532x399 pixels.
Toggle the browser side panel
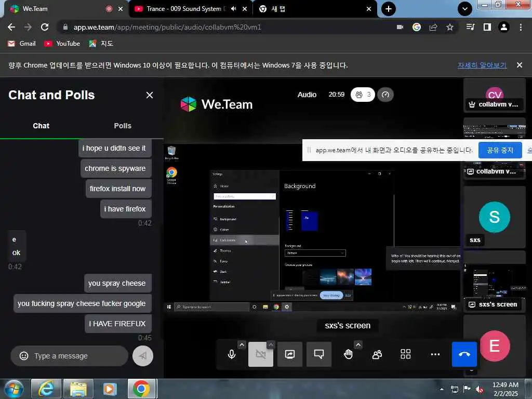pyautogui.click(x=487, y=27)
